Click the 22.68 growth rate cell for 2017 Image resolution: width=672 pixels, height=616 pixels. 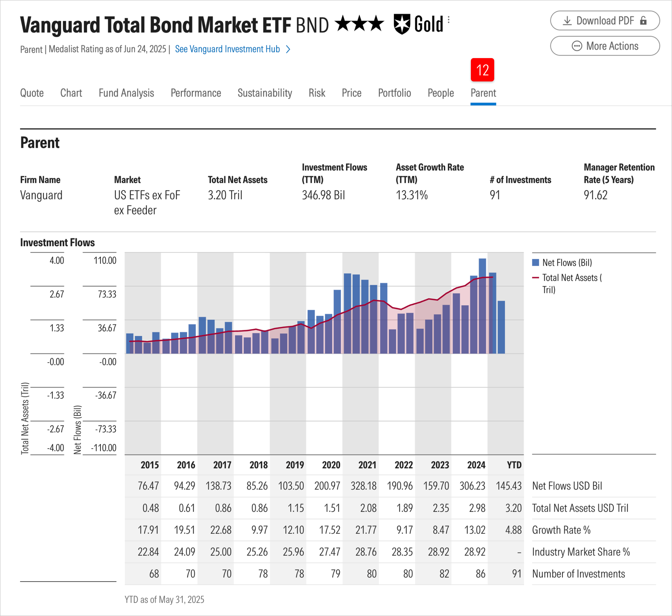click(221, 530)
